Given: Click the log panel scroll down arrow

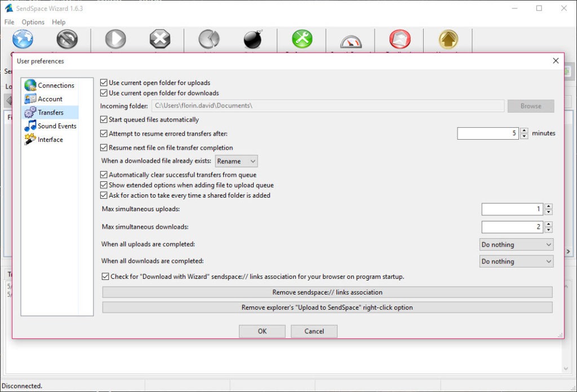Looking at the screenshot, I should 566,368.
